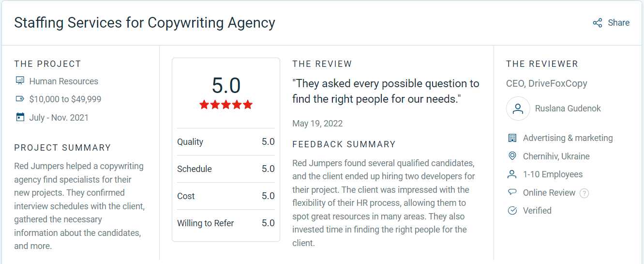Click the 5.0 overall rating number

(x=226, y=86)
